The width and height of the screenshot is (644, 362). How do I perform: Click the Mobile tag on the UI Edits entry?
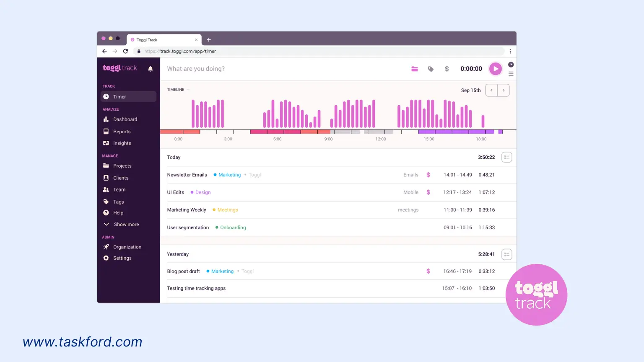tap(411, 192)
